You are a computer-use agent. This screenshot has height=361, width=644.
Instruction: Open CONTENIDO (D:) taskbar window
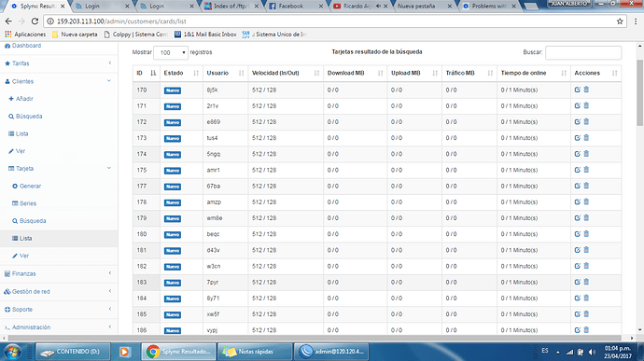click(73, 352)
